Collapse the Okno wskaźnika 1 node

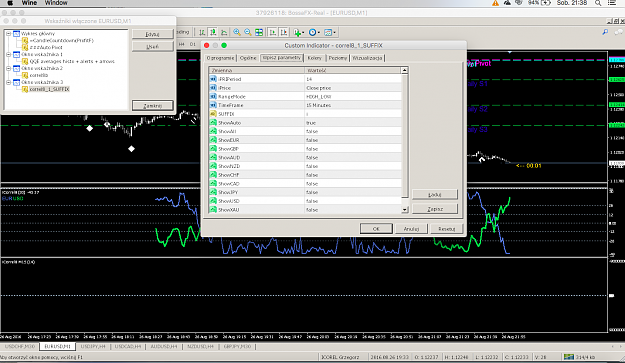click(x=8, y=54)
